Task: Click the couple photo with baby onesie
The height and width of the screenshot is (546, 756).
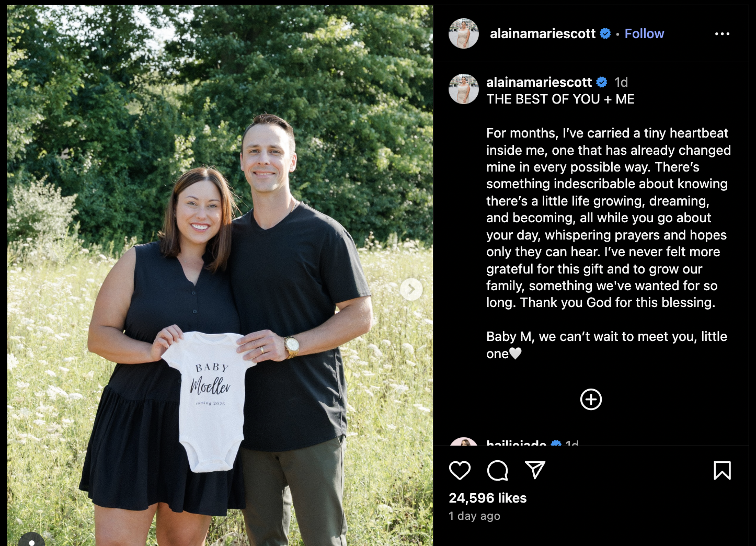Action: (220, 276)
